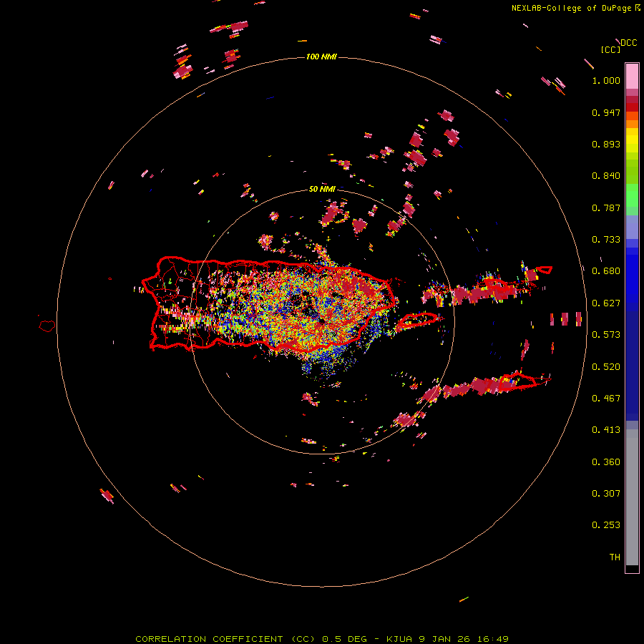Click the 0.733 scale value
The height and width of the screenshot is (644, 644).
coord(606,240)
